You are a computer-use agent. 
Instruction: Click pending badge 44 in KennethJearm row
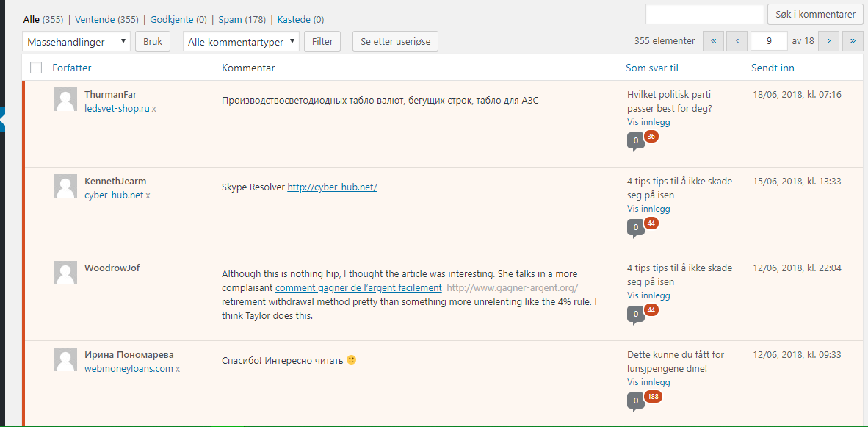click(x=651, y=223)
